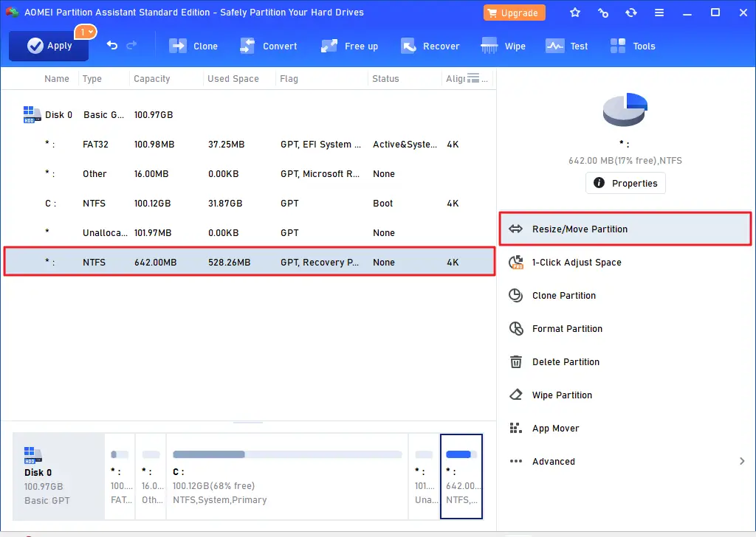Select the C: partition block in disk map

coord(287,477)
